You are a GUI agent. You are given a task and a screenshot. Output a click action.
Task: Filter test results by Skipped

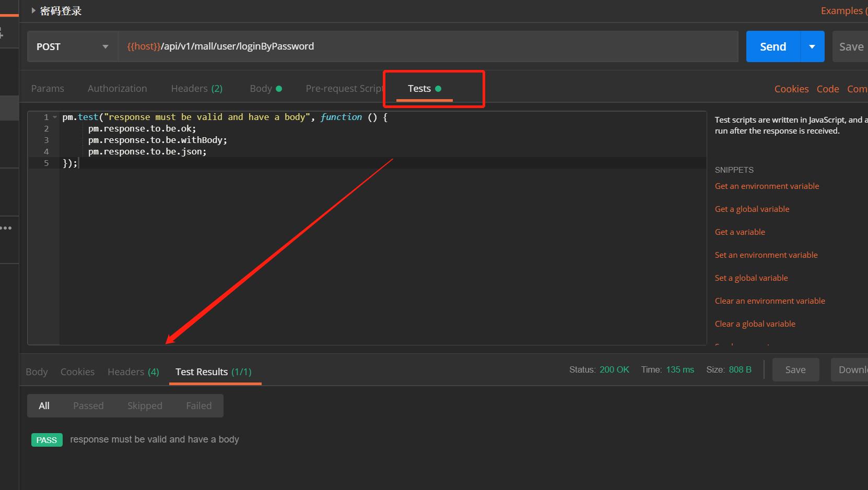click(145, 405)
